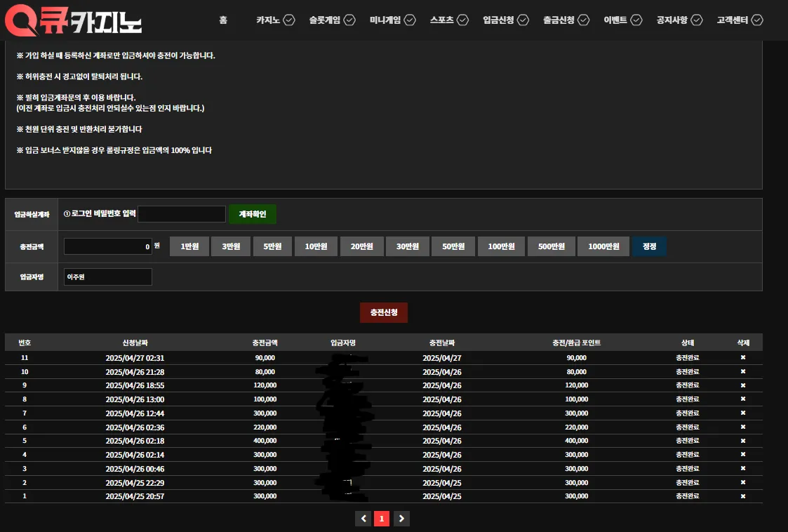Delete deposit record number 3

coord(743,468)
